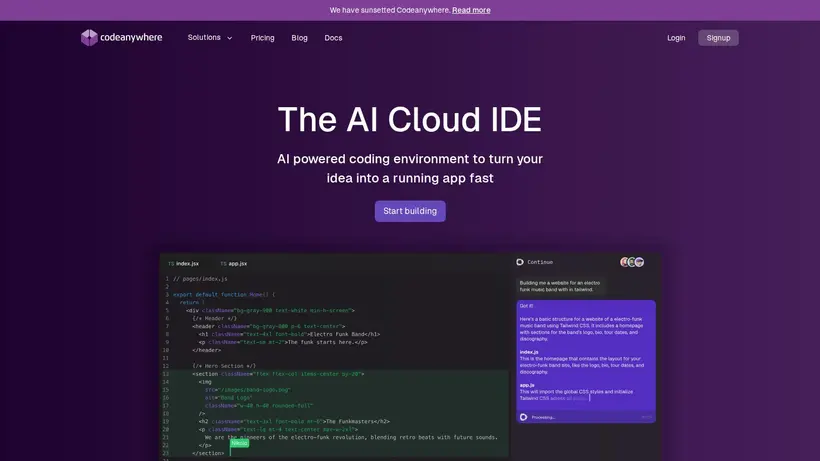Viewport: 820px width, 461px height.
Task: Click the collaborator avatars in chat header
Action: pyautogui.click(x=632, y=262)
